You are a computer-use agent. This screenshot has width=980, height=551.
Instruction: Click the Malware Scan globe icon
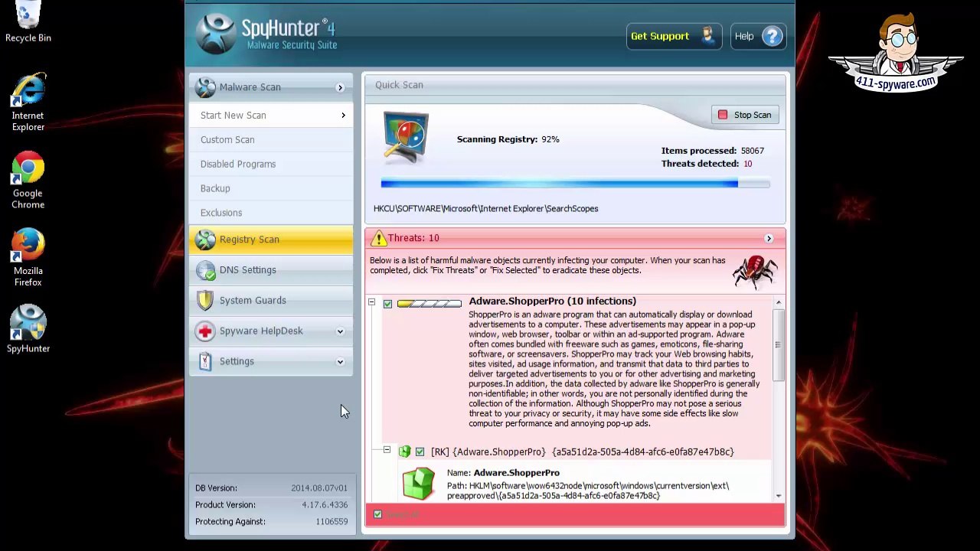(x=205, y=87)
